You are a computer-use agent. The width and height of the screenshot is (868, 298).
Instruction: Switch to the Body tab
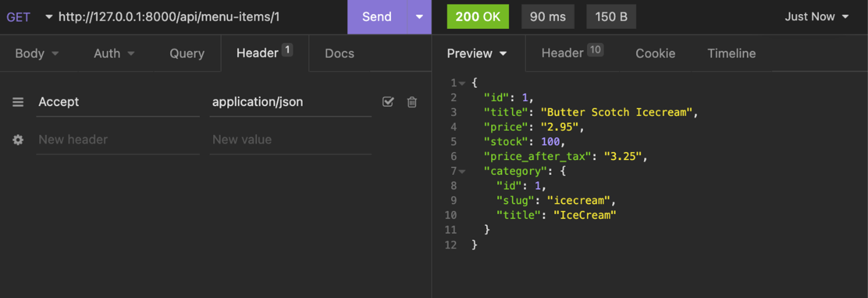36,53
